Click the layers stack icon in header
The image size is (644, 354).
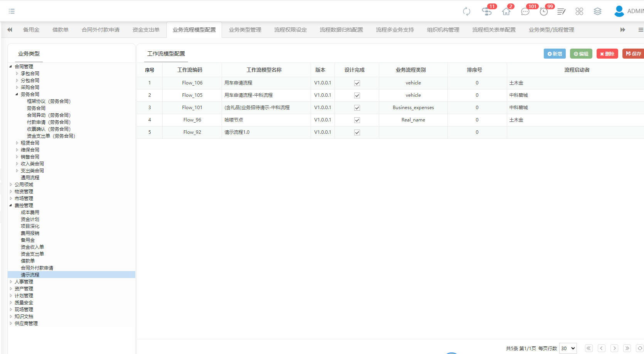coord(597,12)
